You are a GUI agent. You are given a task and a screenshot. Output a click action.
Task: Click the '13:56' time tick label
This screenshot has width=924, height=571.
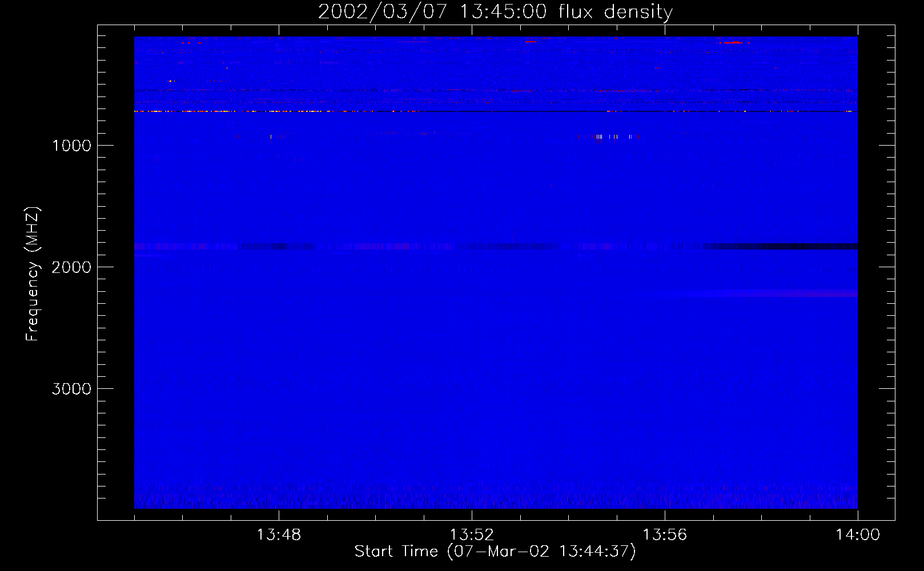click(x=665, y=535)
